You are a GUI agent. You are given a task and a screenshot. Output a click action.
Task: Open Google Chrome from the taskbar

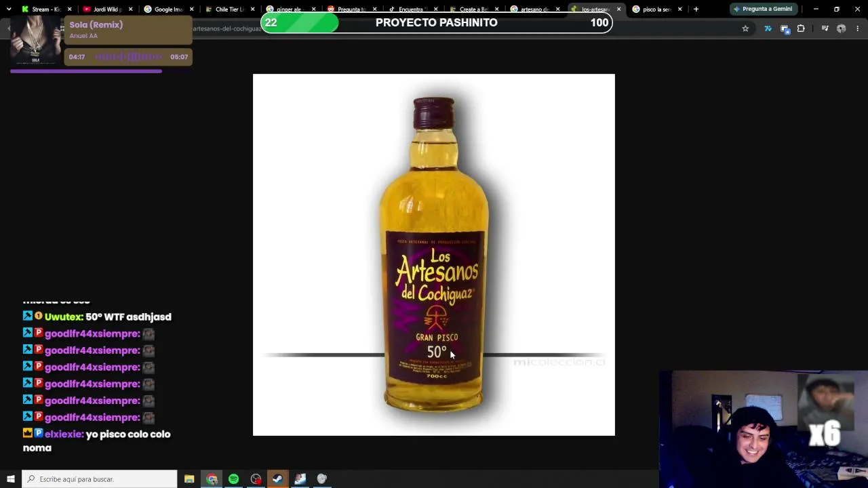[212, 479]
